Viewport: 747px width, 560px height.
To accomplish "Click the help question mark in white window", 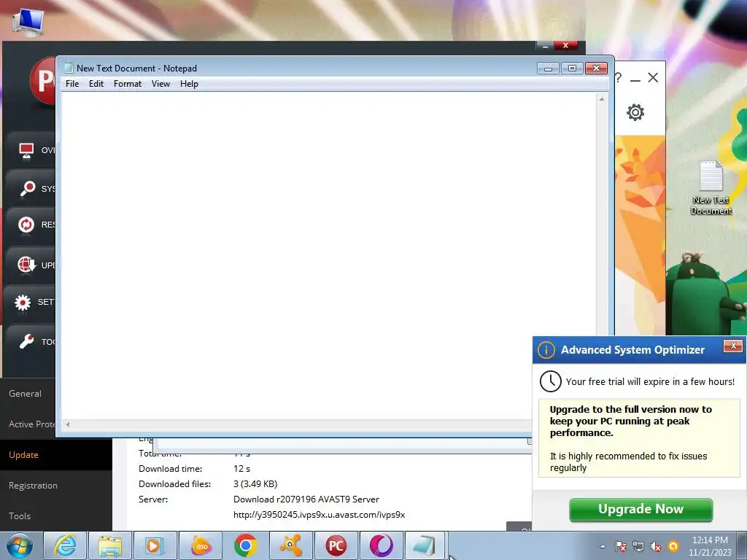I will click(x=619, y=77).
